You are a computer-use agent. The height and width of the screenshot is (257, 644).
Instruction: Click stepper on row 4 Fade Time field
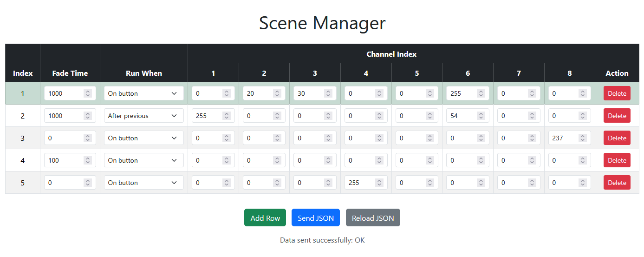click(x=87, y=160)
